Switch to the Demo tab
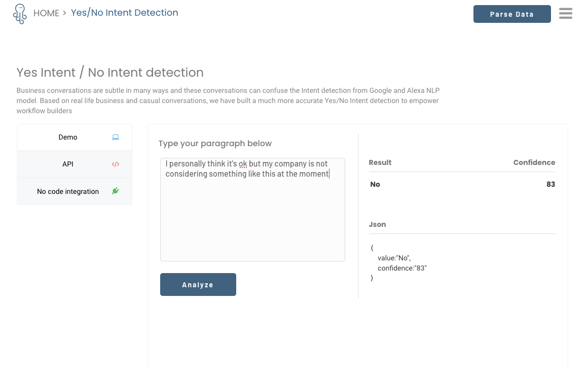 coord(68,138)
